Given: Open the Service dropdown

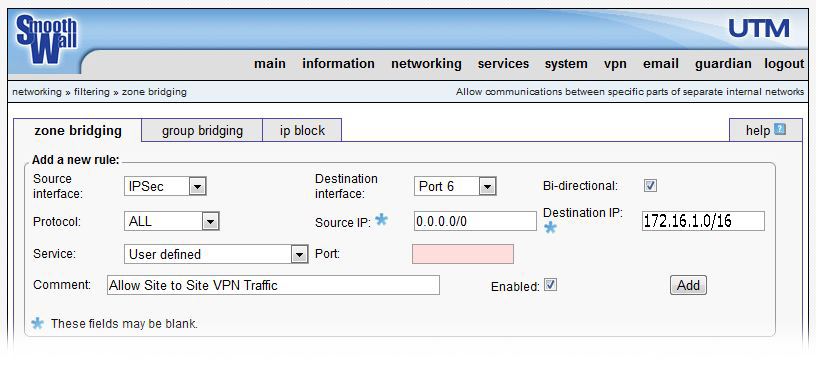Looking at the screenshot, I should (x=216, y=254).
